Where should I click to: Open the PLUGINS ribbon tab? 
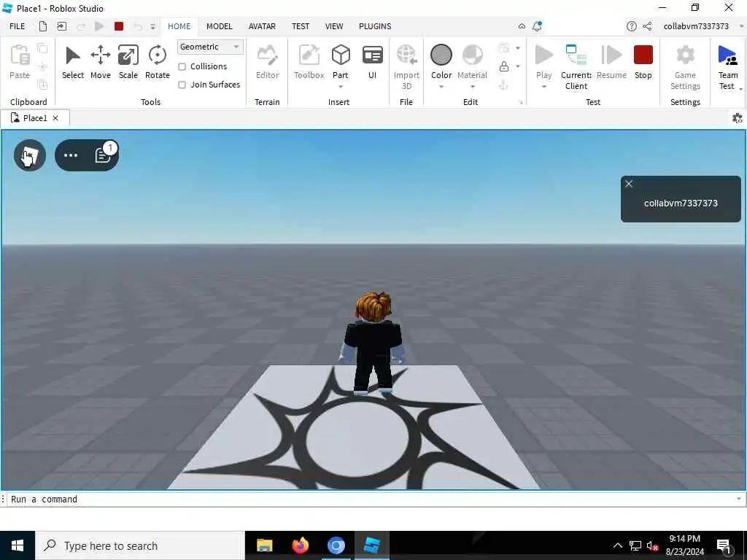(375, 26)
